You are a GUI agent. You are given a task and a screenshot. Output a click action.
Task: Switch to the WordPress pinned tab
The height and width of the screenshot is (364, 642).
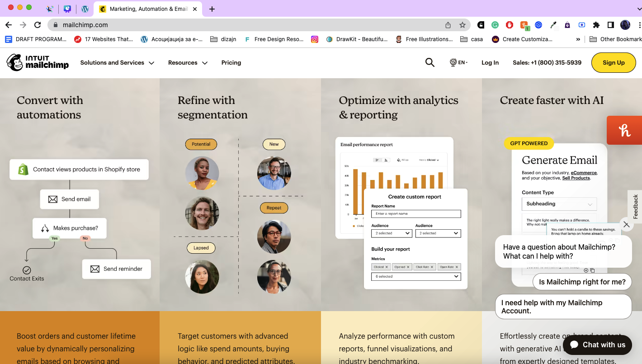[85, 9]
